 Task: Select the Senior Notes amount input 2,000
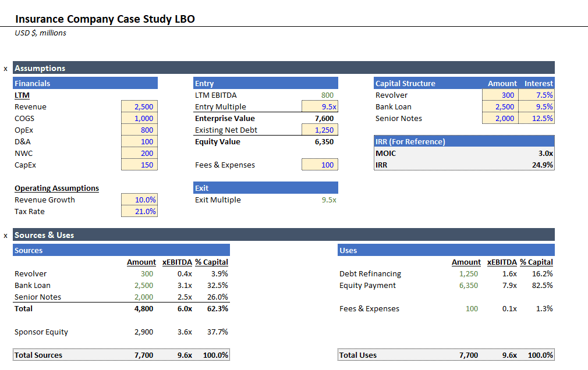click(500, 119)
